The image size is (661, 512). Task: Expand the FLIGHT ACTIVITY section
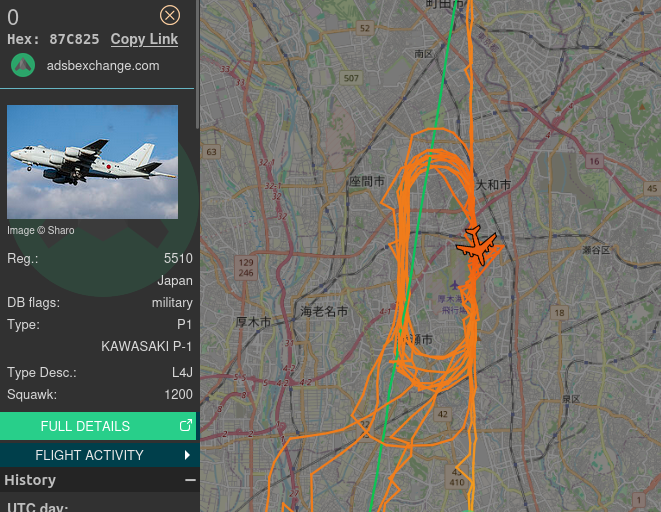coord(100,455)
